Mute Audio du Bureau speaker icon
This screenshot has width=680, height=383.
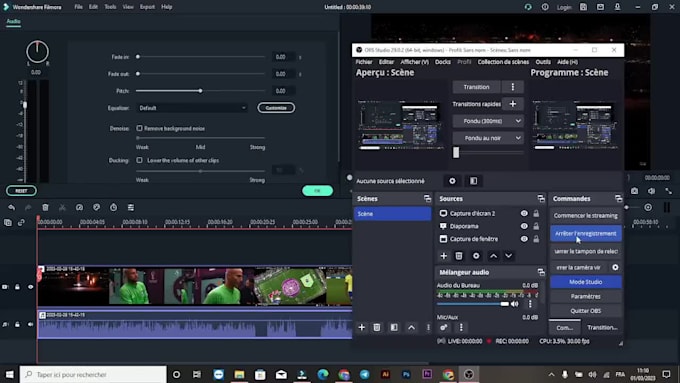515,304
